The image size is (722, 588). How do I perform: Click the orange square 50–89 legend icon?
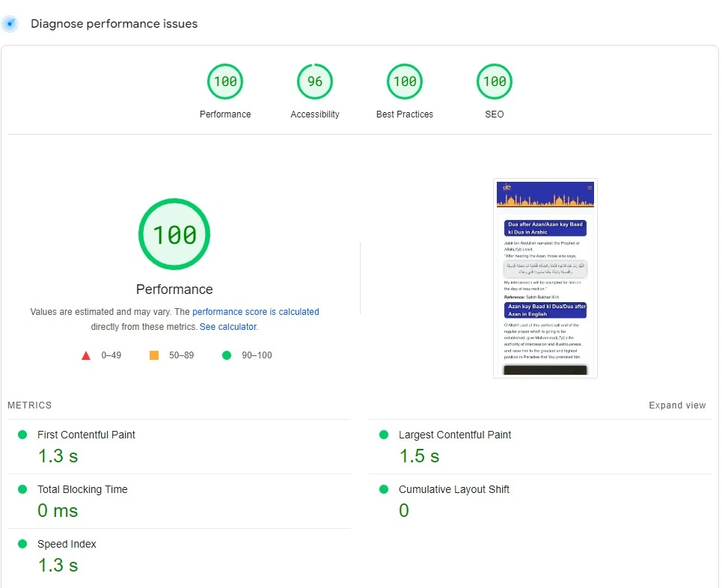(154, 355)
